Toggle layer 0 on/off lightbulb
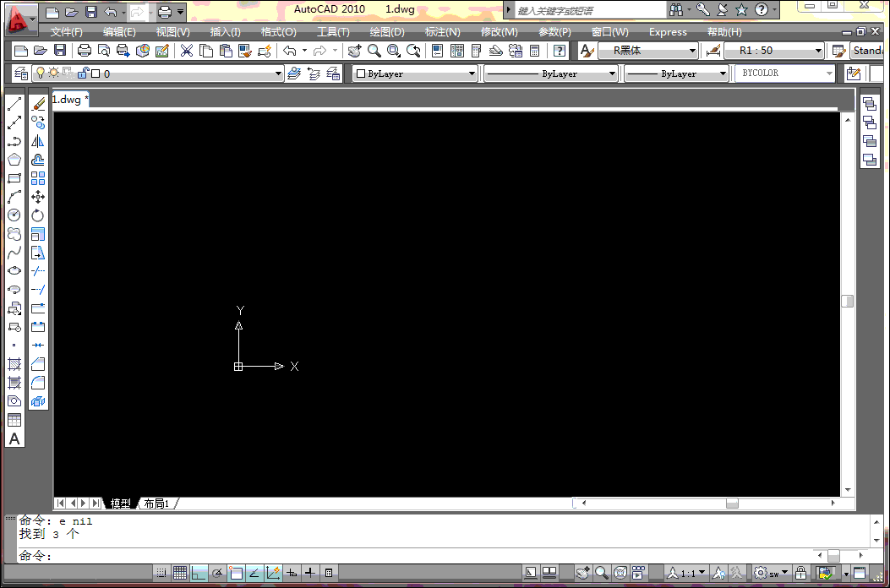Viewport: 890px width, 588px height. (41, 73)
